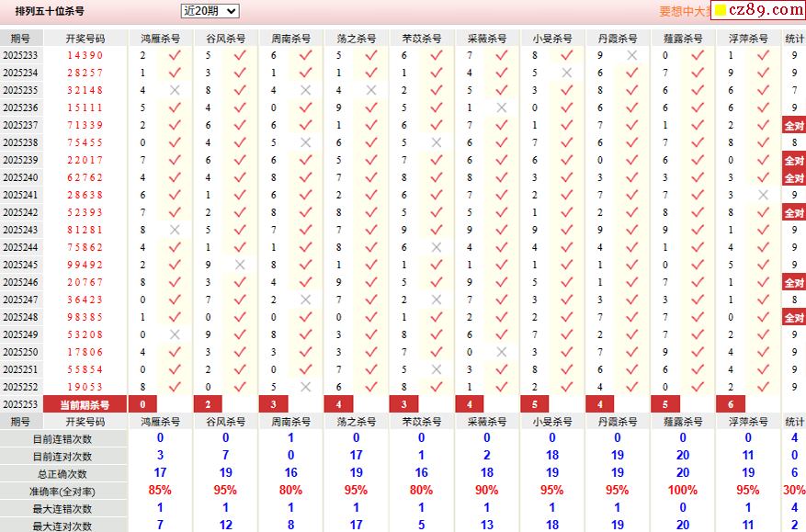Screen dimensions: 806x532
Task: Click the red 当前期杀号 label
Action: (85, 404)
